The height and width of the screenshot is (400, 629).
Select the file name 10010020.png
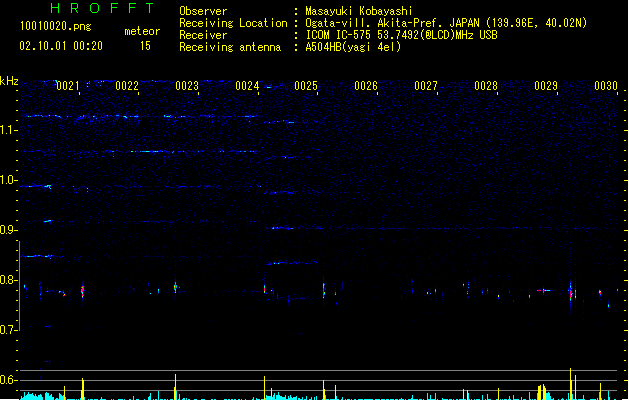pos(56,26)
